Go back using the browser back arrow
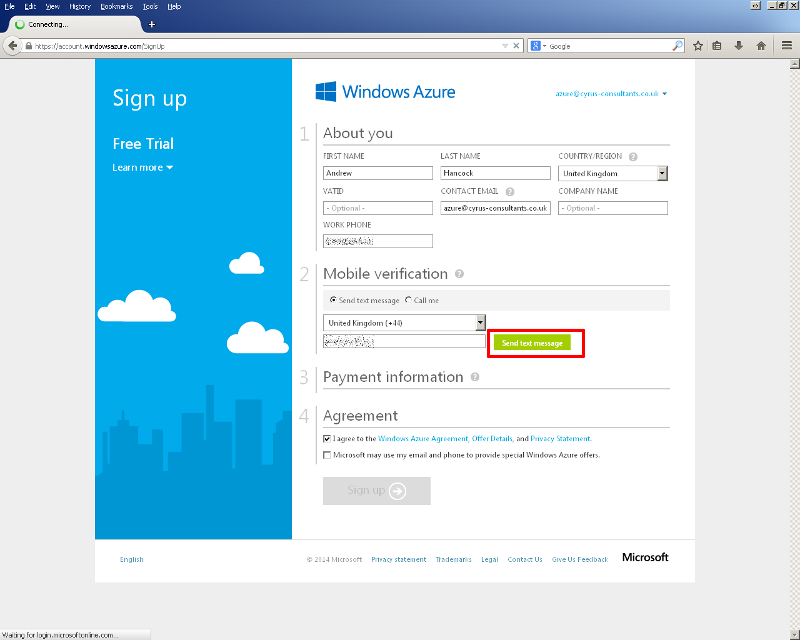 pyautogui.click(x=12, y=46)
